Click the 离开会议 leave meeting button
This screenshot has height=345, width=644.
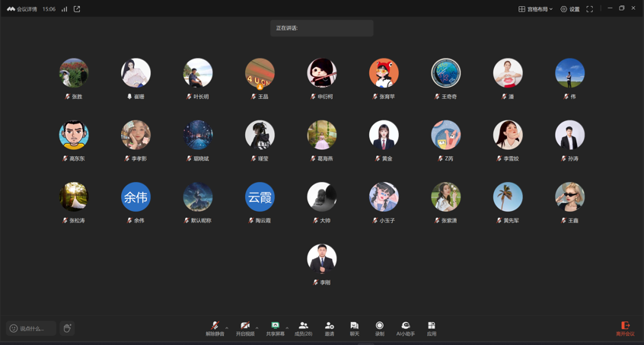(625, 328)
